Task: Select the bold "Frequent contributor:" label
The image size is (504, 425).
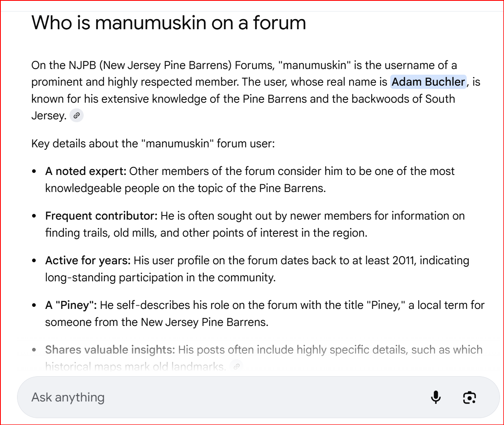Action: click(x=101, y=216)
